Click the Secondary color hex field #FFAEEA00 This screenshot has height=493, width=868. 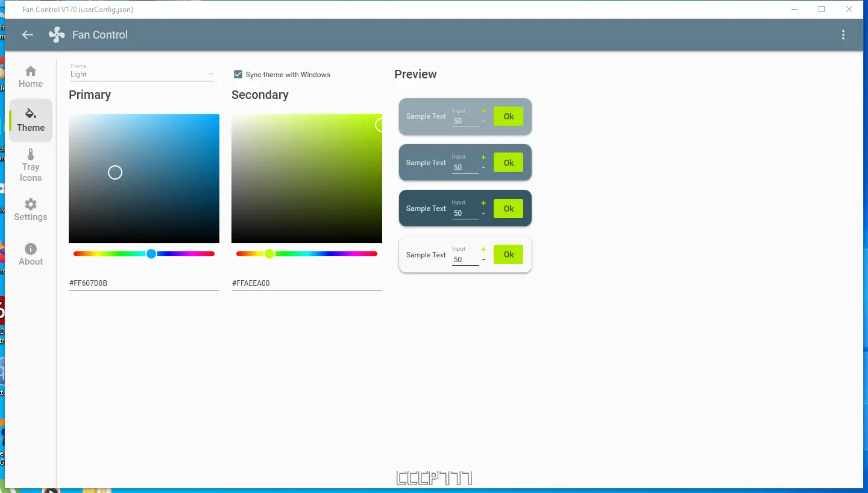point(307,283)
